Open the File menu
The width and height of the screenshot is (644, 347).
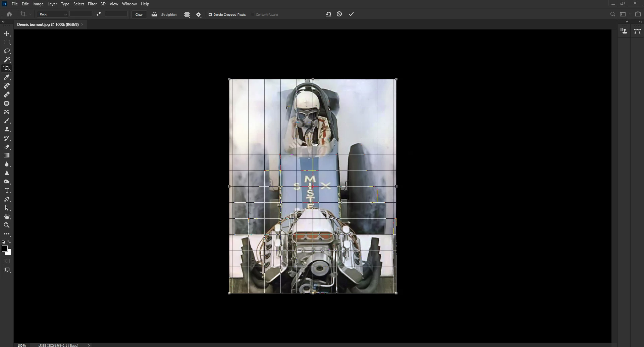[15, 4]
